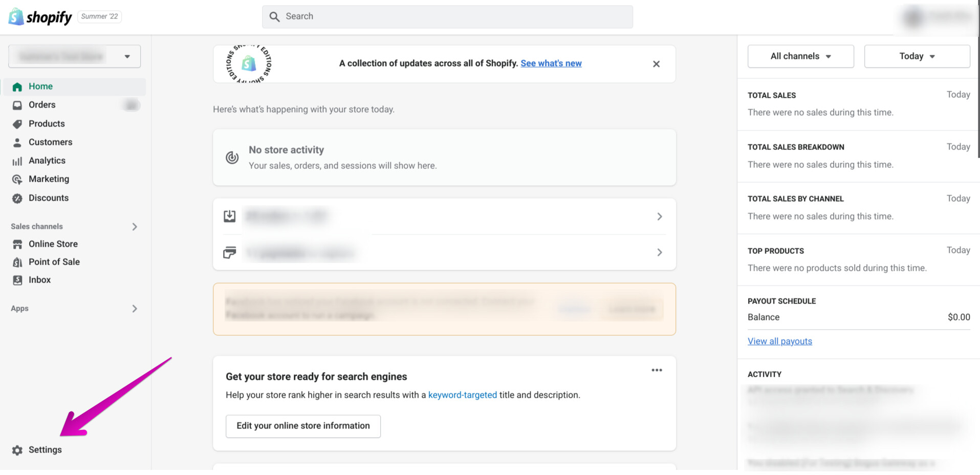This screenshot has height=475, width=980.
Task: Click Edit your online store information
Action: (x=303, y=426)
